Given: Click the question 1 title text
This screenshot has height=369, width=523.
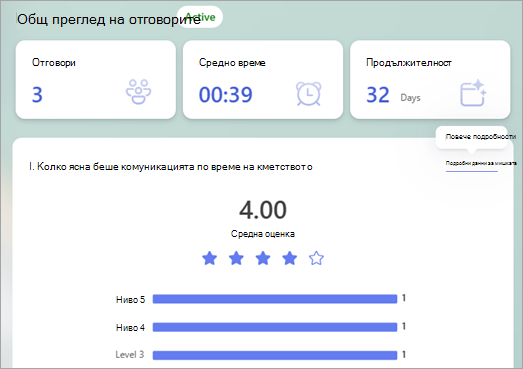Looking at the screenshot, I should pos(170,166).
